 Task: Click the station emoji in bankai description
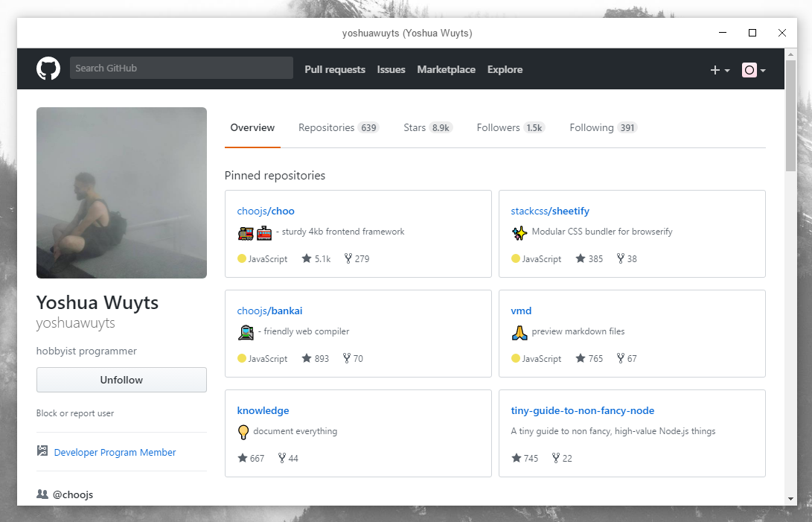(246, 333)
